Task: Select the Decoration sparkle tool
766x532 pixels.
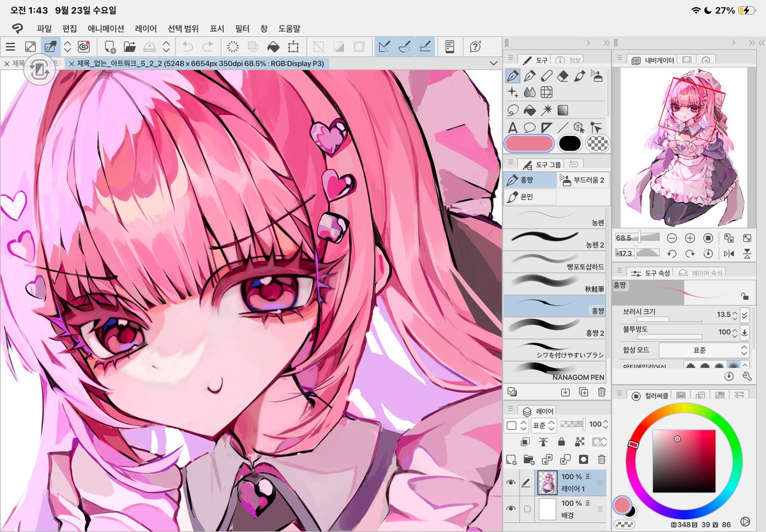Action: (x=512, y=92)
